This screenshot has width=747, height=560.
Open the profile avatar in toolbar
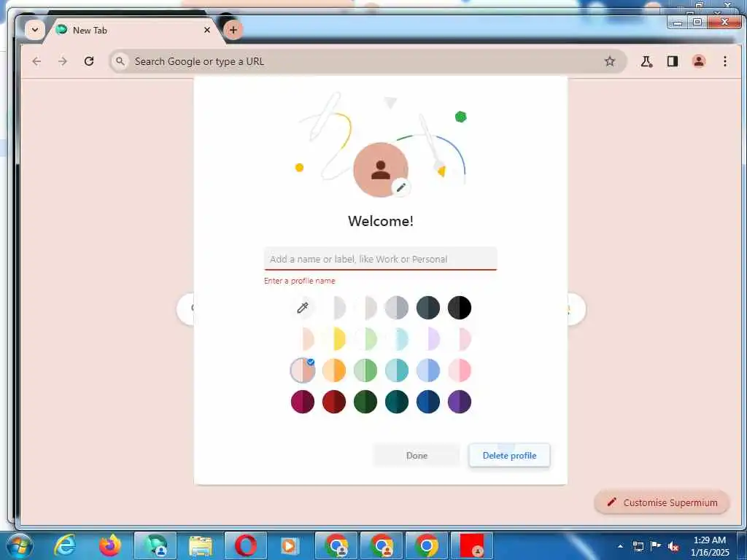(x=698, y=61)
